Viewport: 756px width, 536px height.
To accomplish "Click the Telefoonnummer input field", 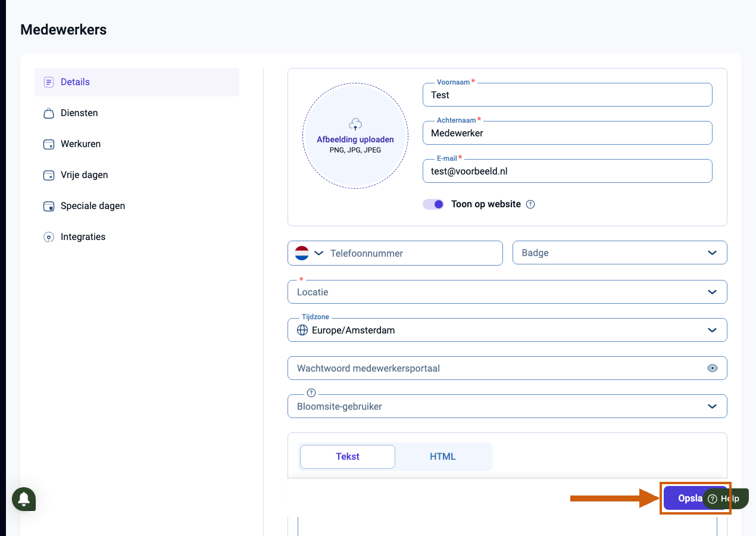I will pyautogui.click(x=414, y=253).
